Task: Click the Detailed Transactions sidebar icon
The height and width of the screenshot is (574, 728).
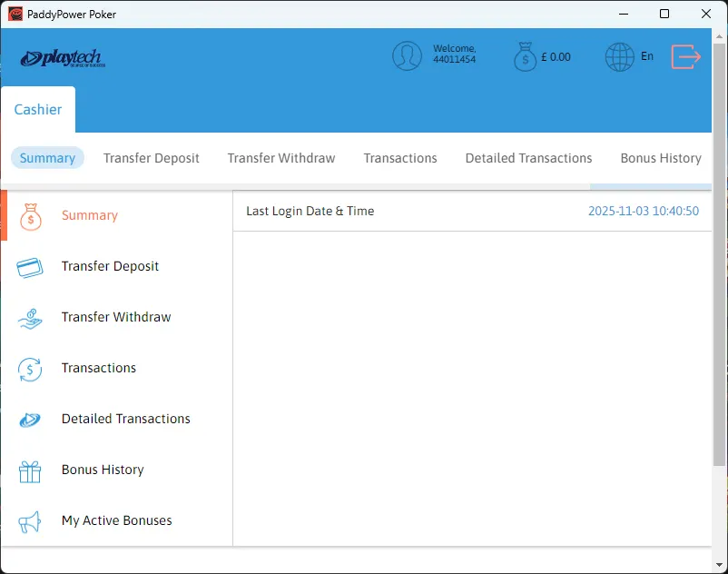Action: [30, 420]
